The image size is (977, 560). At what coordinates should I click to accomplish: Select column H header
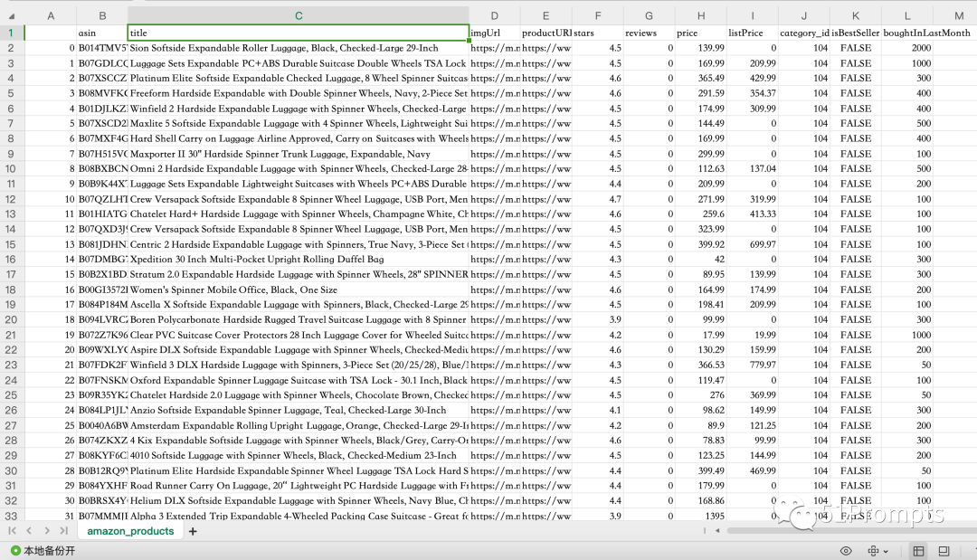701,16
